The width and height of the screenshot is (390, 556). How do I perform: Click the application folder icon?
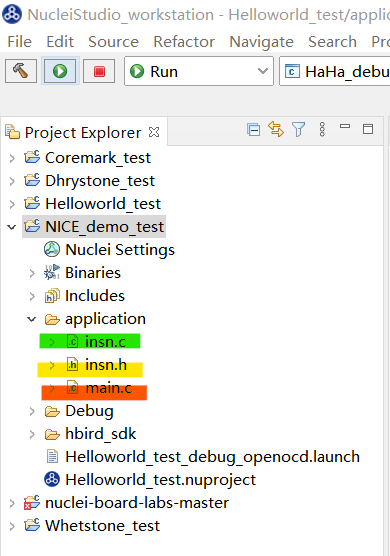click(x=52, y=319)
